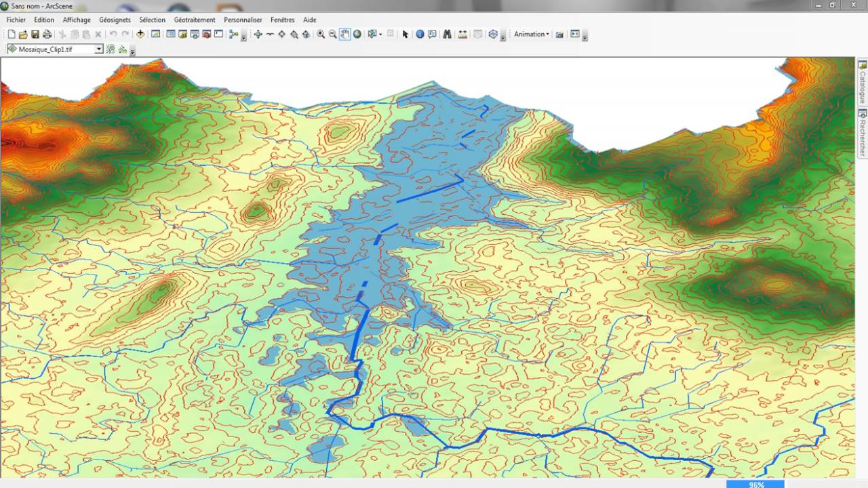Screen dimensions: 868x488
Task: Open the Aide menu
Action: point(309,20)
